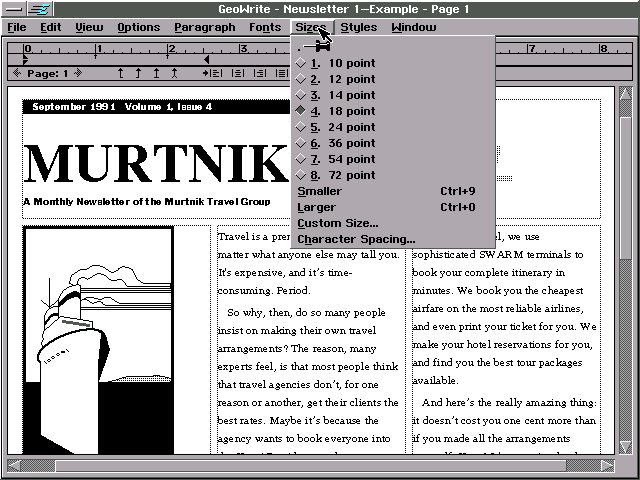Image resolution: width=640 pixels, height=480 pixels.
Task: Apply left justification with arrow icon
Action: pos(213,73)
